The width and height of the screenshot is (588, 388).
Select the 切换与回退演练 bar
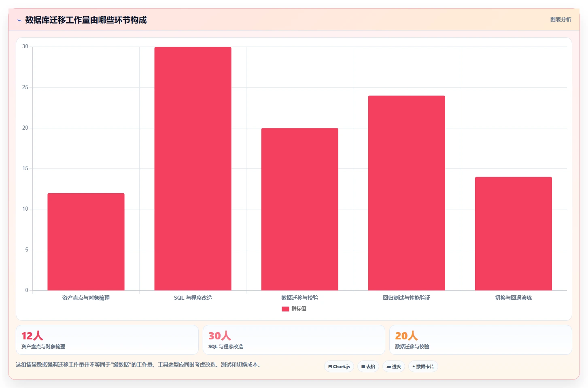(x=513, y=234)
